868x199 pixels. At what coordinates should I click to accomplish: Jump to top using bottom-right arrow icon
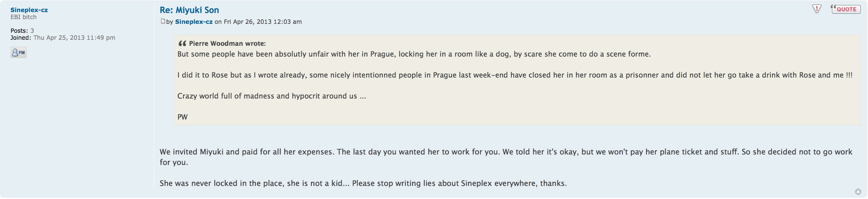click(x=858, y=192)
